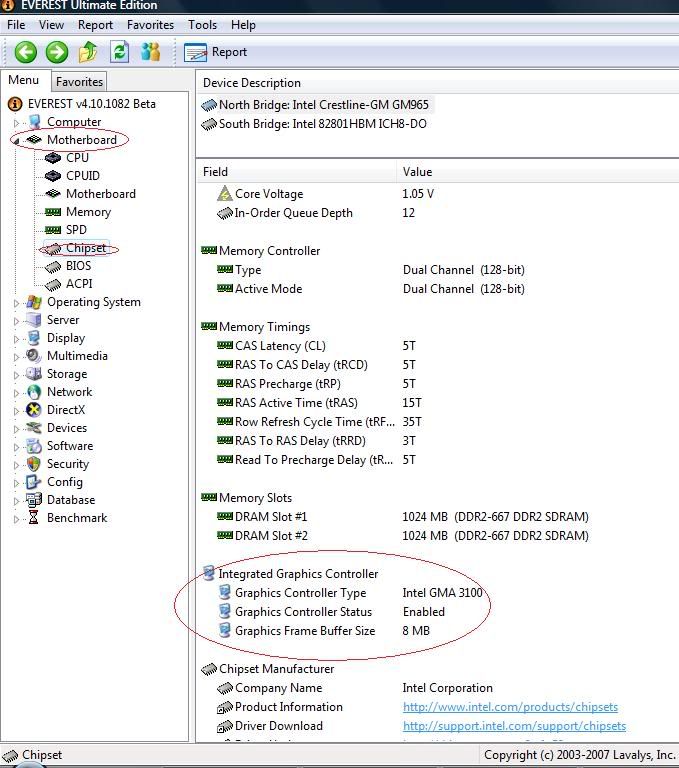
Task: Click the Up level arrow icon
Action: tap(88, 52)
